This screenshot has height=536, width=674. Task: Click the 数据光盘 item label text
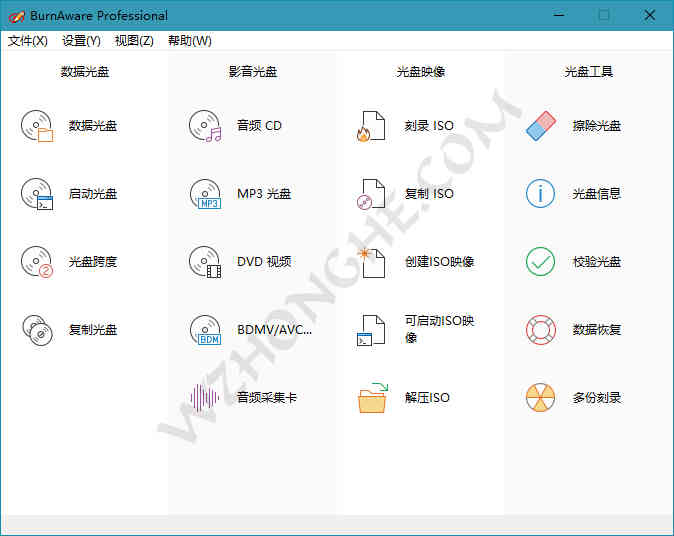(x=93, y=126)
